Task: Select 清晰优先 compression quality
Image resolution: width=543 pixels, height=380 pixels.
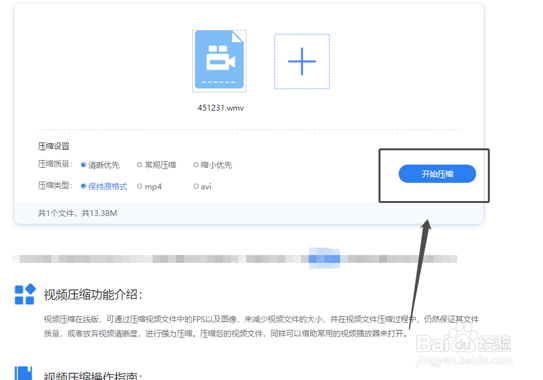Action: [x=100, y=165]
